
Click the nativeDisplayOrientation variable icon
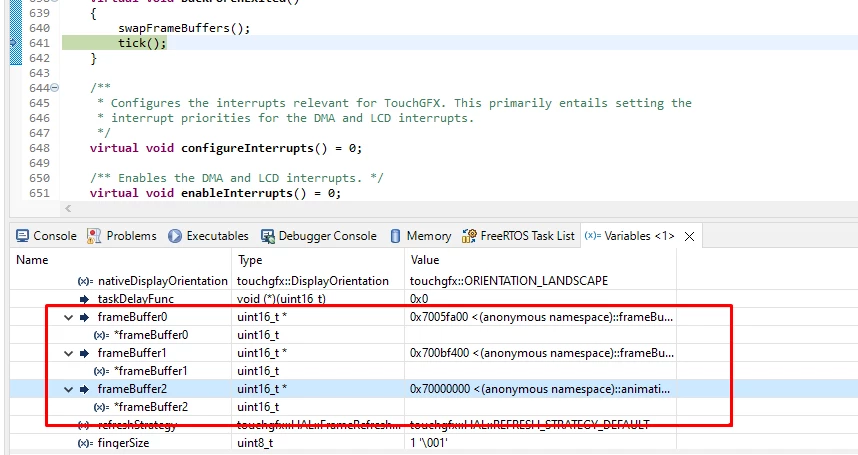tap(85, 281)
